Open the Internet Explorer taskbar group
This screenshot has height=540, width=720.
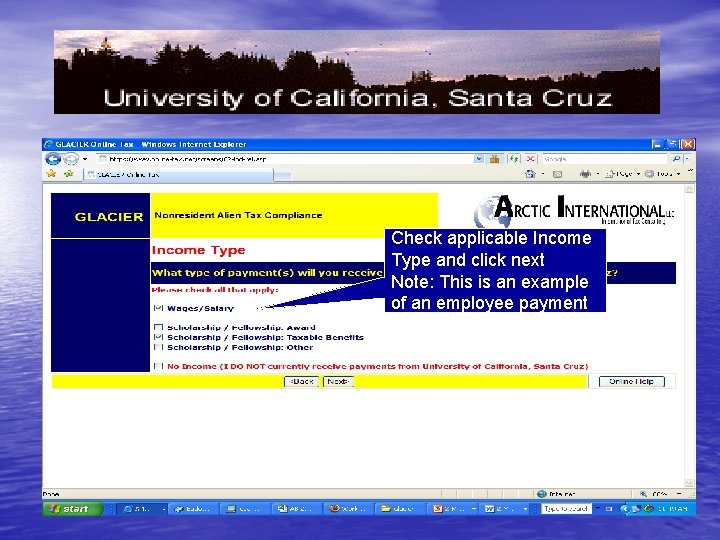(143, 509)
